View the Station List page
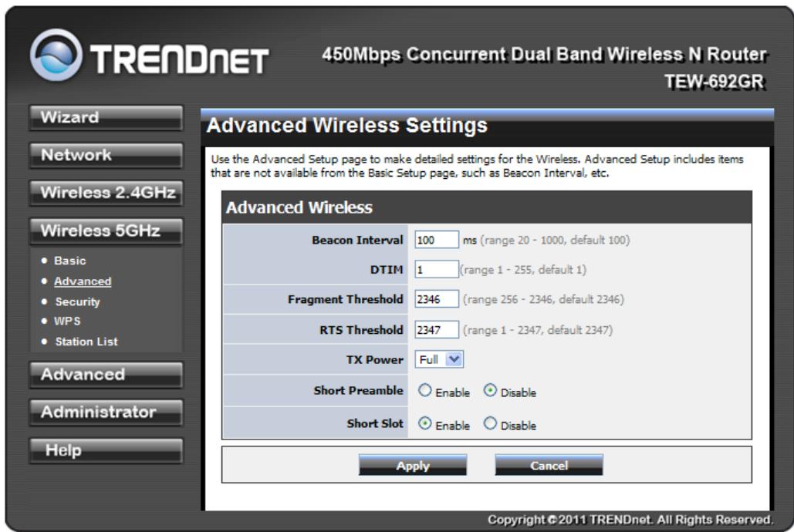Screen dimensions: 794x532 (86, 342)
